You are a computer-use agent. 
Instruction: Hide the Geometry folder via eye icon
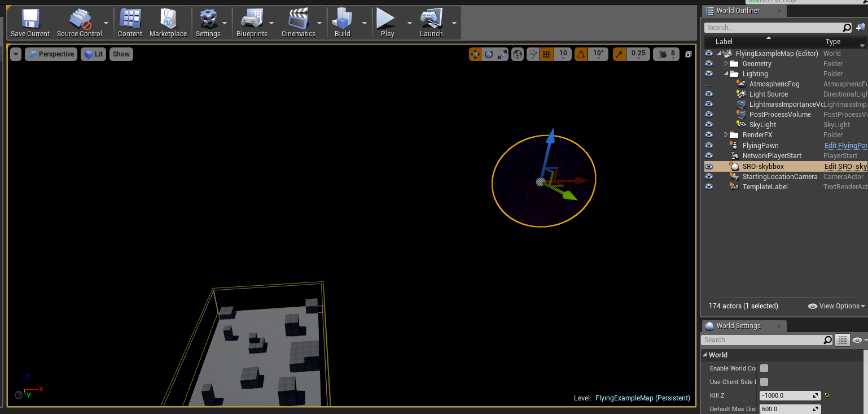709,64
